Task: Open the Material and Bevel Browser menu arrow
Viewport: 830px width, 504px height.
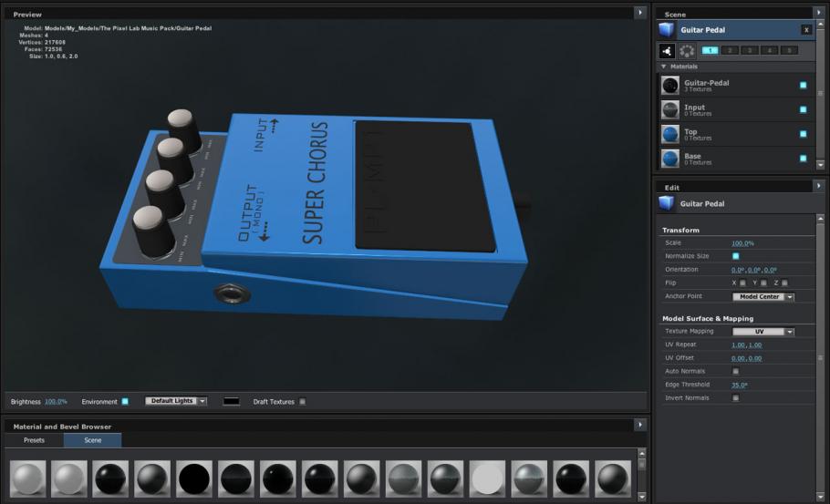Action: tap(640, 425)
